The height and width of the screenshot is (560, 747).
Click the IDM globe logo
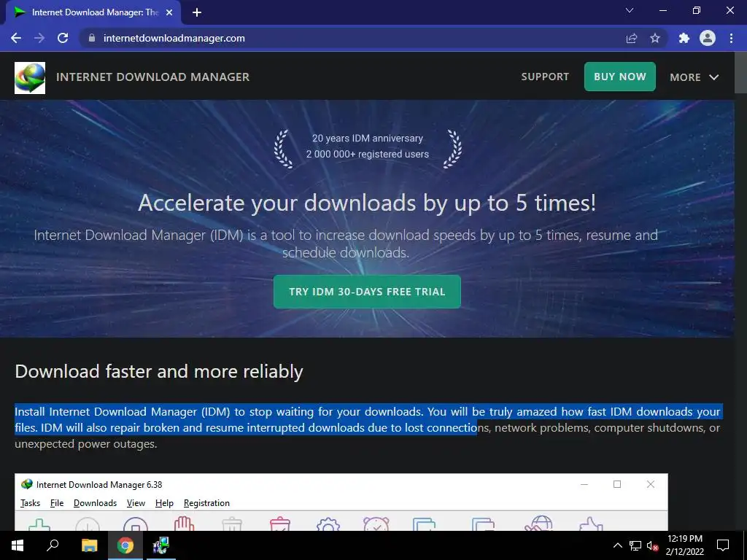click(x=30, y=77)
